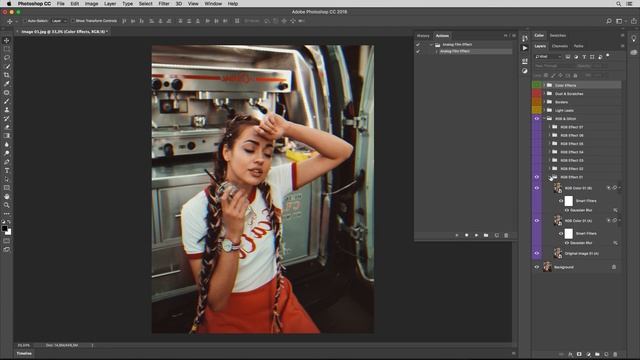Select the Hand tool
The width and height of the screenshot is (640, 360).
click(x=7, y=196)
